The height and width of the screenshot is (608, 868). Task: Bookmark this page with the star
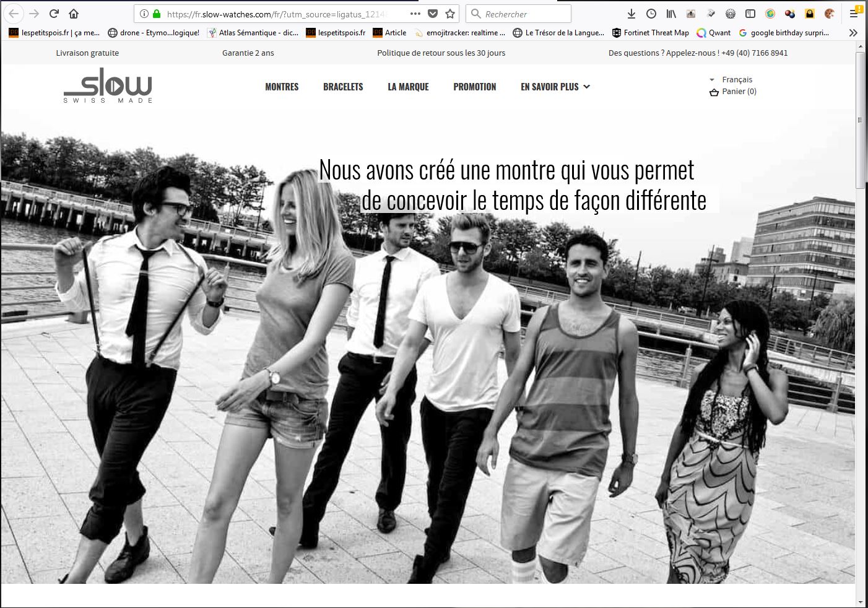(x=450, y=14)
